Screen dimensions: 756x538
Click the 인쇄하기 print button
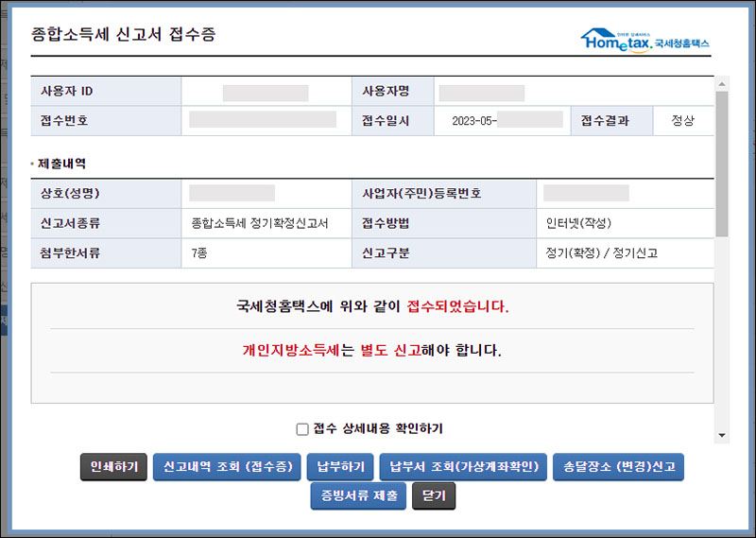click(113, 466)
